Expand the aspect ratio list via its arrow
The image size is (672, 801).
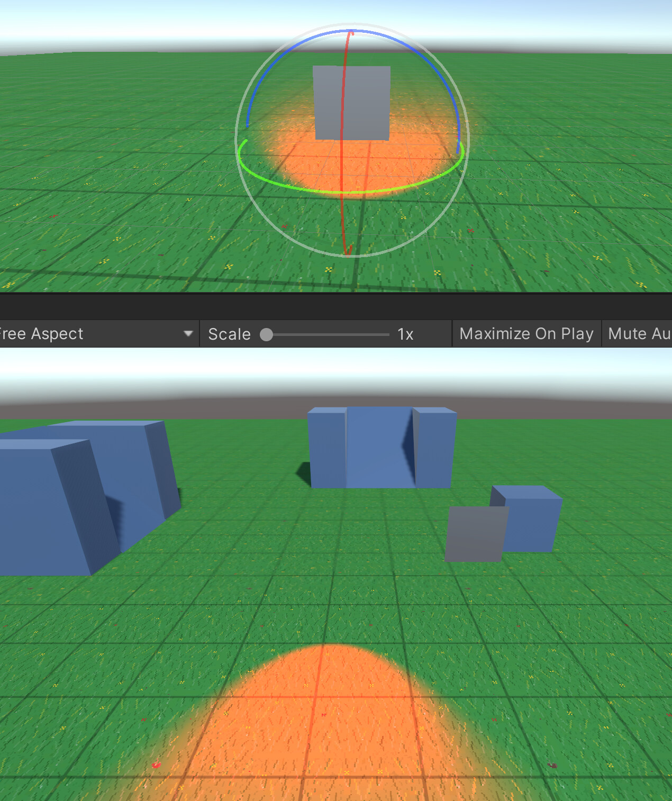tap(189, 333)
